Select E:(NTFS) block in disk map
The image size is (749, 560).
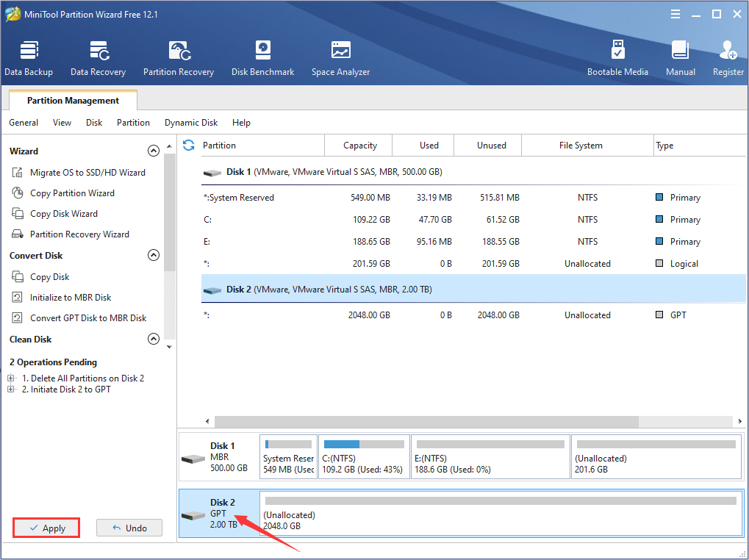point(490,457)
